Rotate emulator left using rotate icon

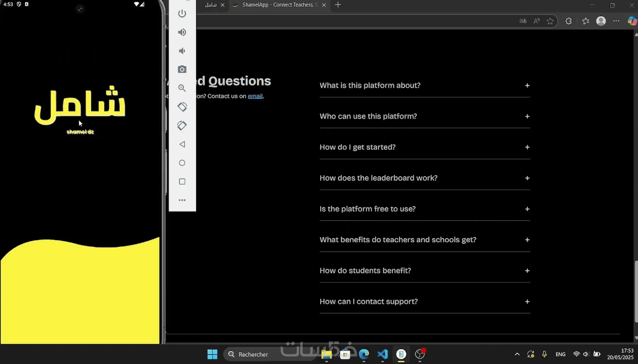[182, 107]
